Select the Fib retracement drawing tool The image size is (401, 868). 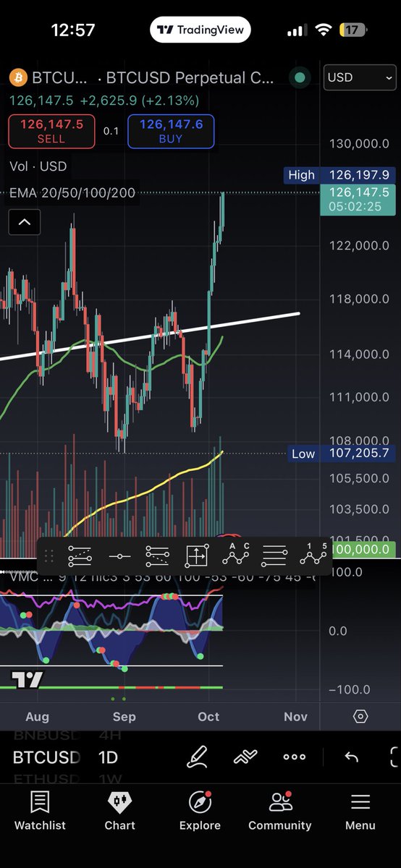tap(80, 556)
